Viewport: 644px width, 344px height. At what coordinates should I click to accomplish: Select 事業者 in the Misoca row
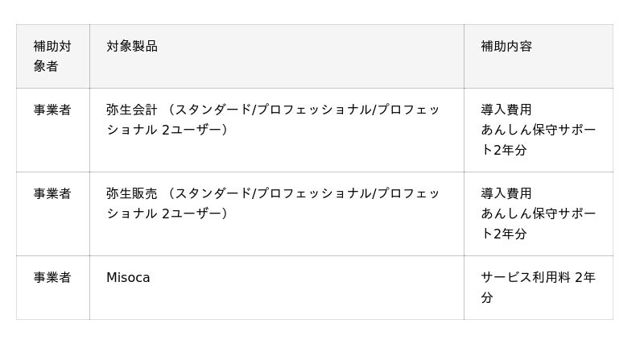pos(52,277)
